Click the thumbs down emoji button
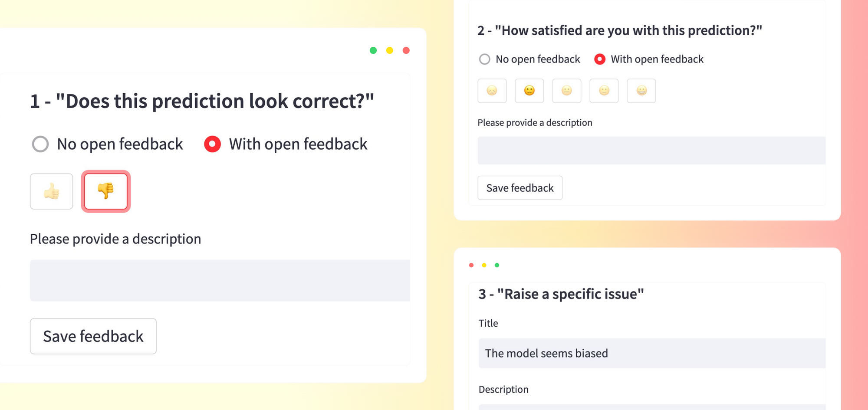This screenshot has height=410, width=868. click(106, 191)
